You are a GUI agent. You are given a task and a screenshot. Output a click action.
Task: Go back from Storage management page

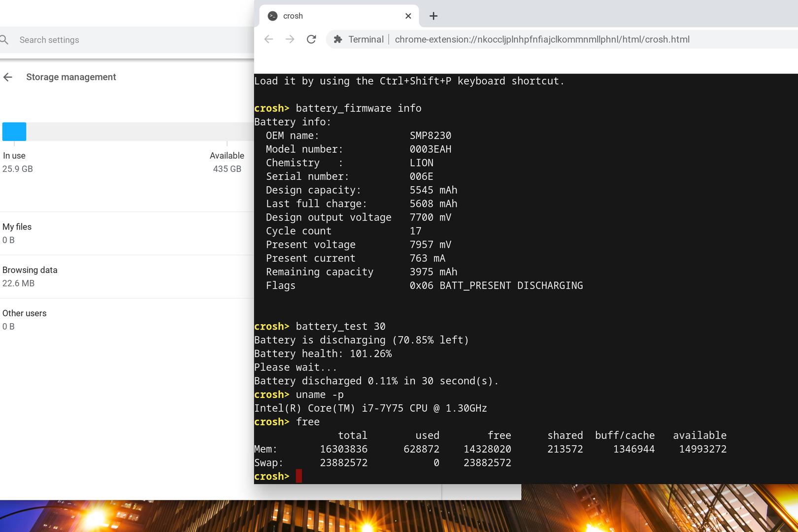tap(8, 77)
